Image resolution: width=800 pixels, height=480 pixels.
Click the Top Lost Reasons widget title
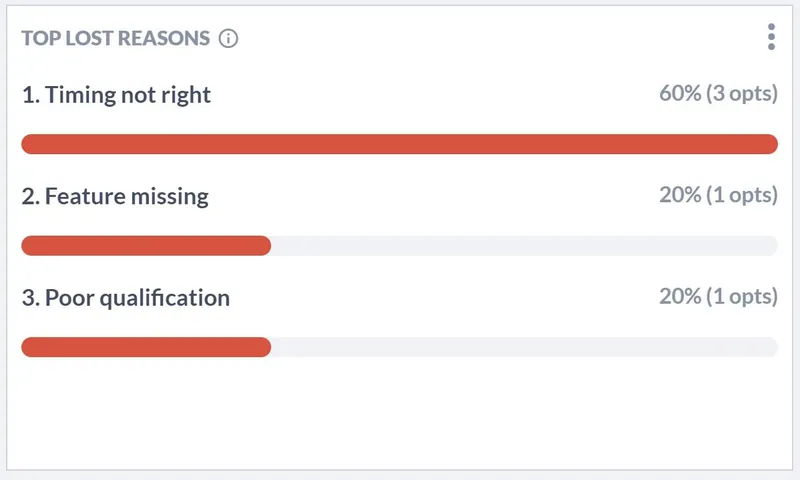116,38
